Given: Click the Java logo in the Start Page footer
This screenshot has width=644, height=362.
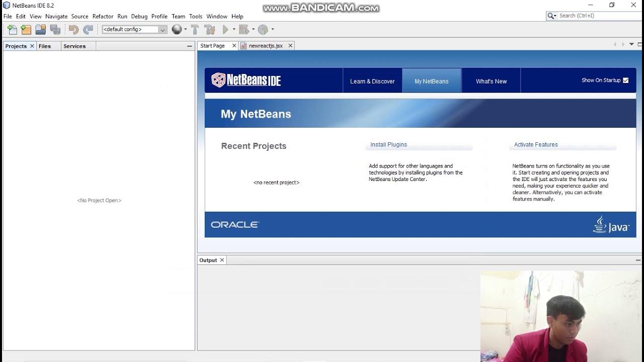Looking at the screenshot, I should click(611, 224).
